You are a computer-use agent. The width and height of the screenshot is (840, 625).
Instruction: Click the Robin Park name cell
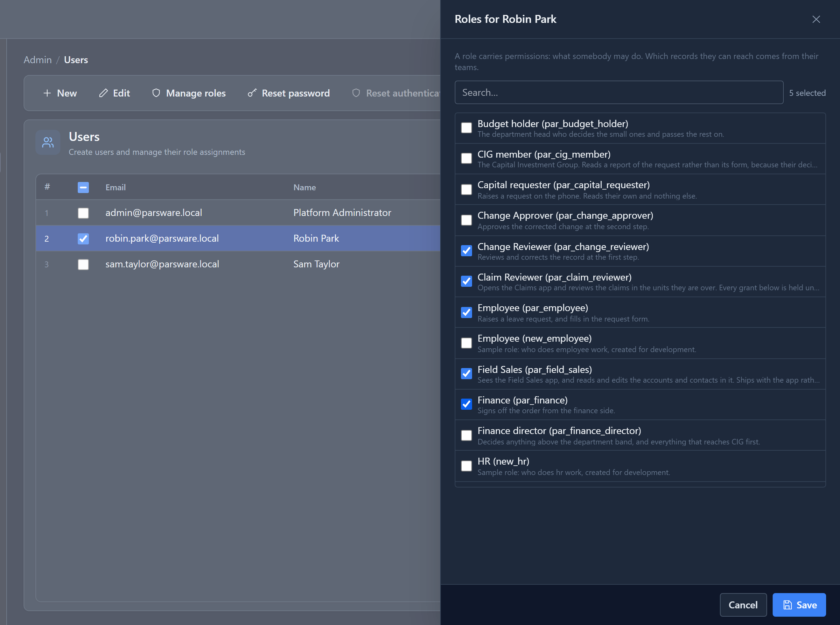tap(316, 238)
